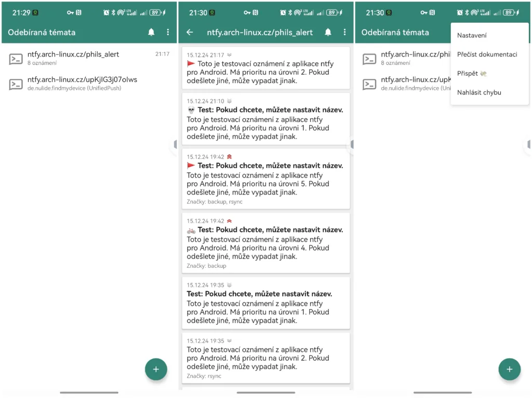Click the bicycle icon in the priority 4 notification

point(191,230)
